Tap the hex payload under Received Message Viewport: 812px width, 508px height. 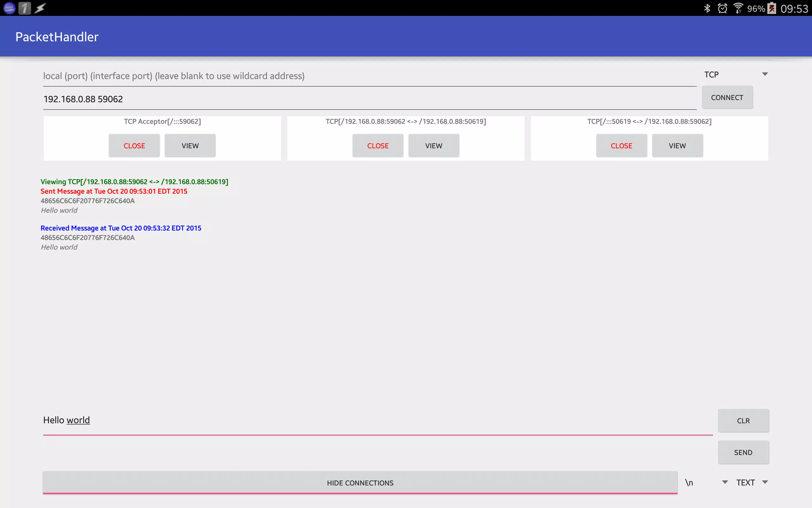point(88,238)
